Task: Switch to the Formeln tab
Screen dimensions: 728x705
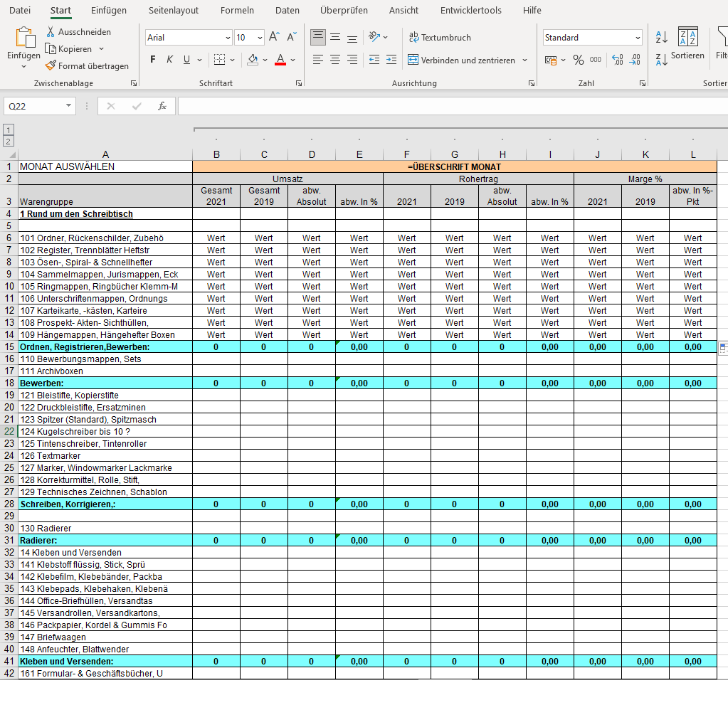Action: tap(237, 10)
